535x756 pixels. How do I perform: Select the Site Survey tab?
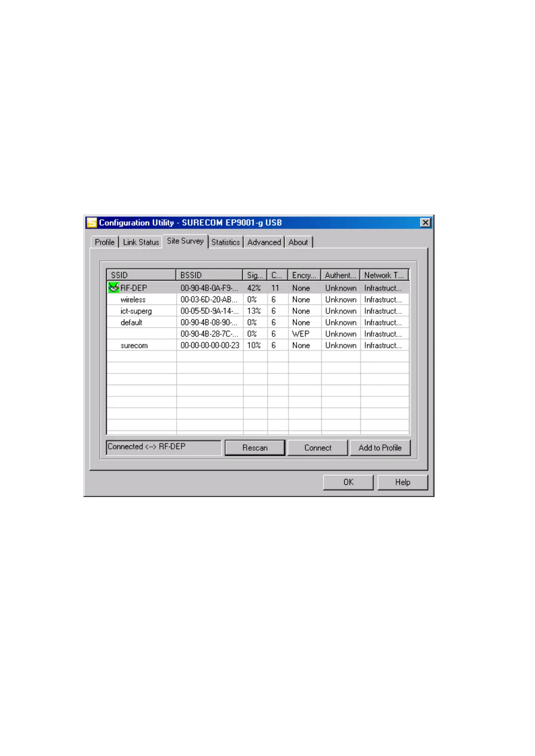pyautogui.click(x=185, y=241)
